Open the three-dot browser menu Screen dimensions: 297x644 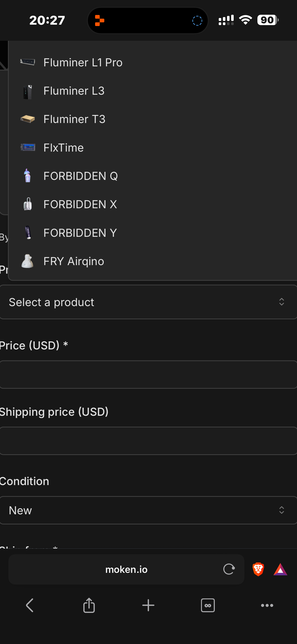click(267, 605)
